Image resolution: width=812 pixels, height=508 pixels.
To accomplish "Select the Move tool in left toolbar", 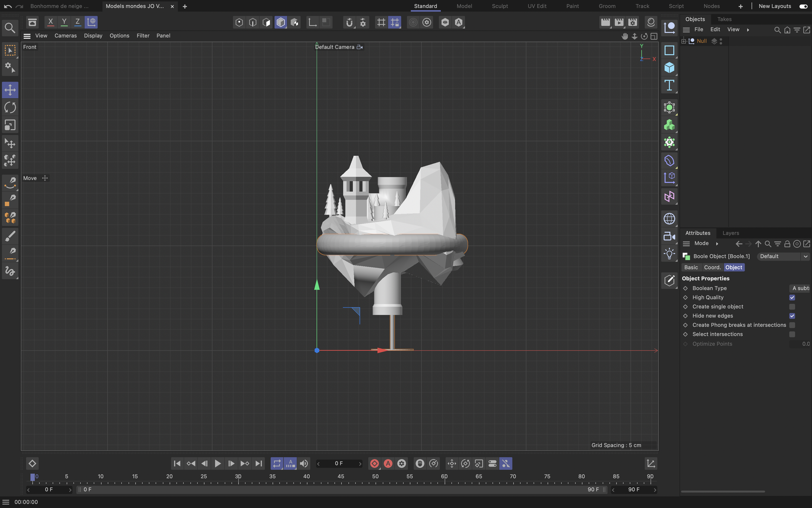I will (x=10, y=90).
